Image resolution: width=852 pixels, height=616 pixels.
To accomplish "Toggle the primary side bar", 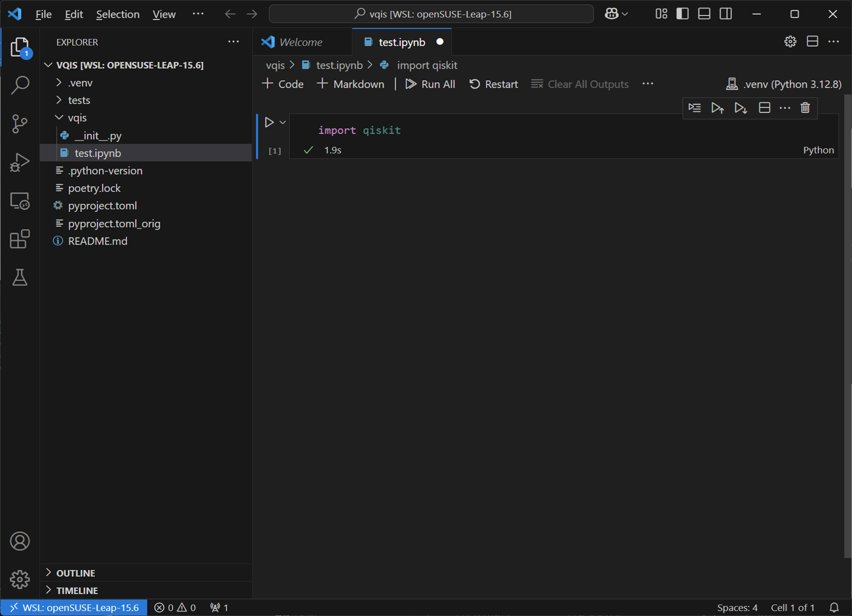I will [x=683, y=14].
